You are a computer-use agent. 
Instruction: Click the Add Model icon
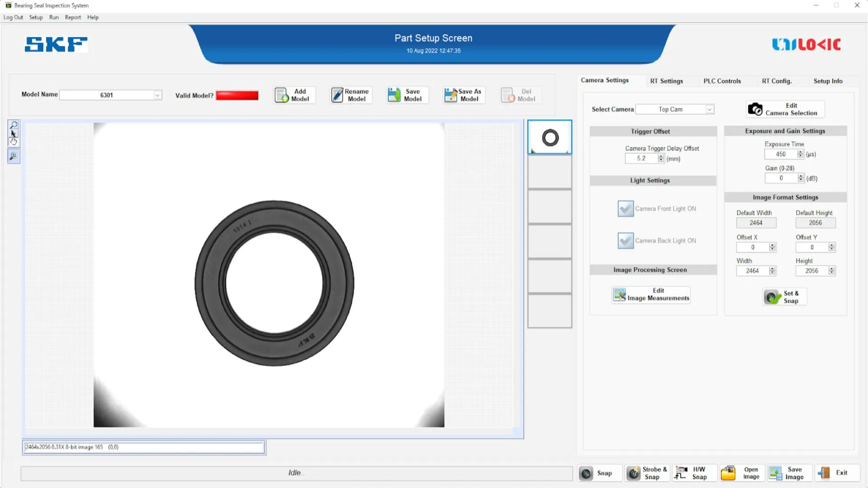[282, 95]
